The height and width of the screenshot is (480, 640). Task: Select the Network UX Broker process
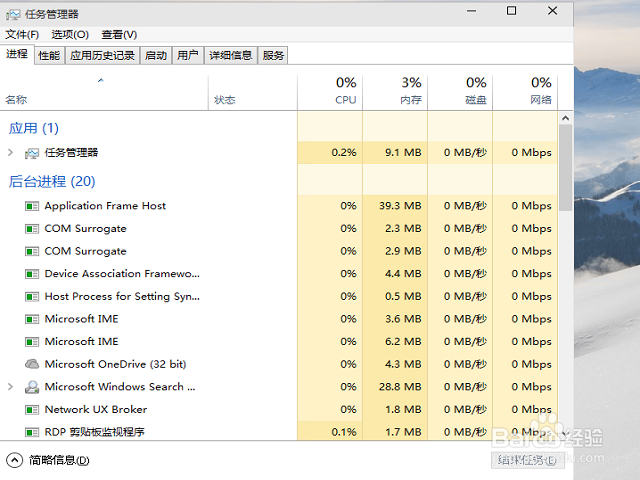(x=279, y=409)
